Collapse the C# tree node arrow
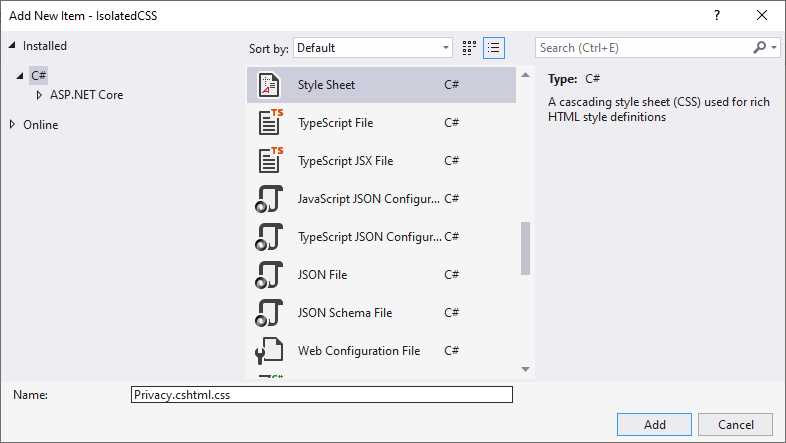786x443 pixels. click(x=20, y=76)
